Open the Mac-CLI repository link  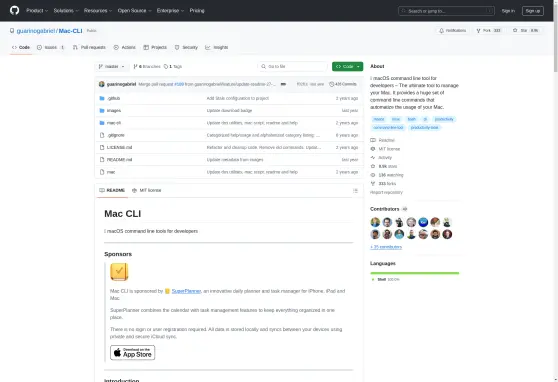[x=70, y=31]
